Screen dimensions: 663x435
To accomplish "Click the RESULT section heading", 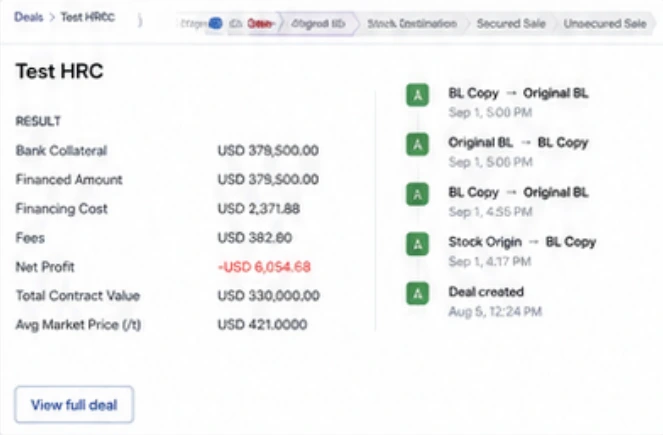I will click(38, 121).
